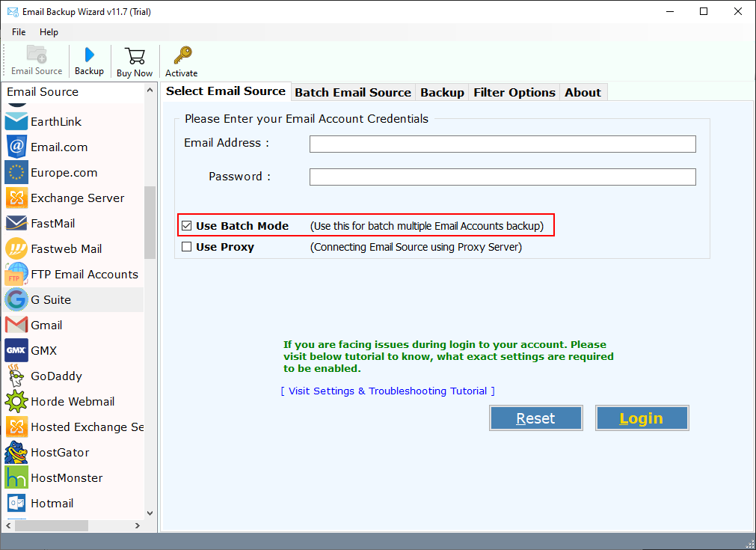Click the Password input field
Image resolution: width=756 pixels, height=550 pixels.
(503, 177)
